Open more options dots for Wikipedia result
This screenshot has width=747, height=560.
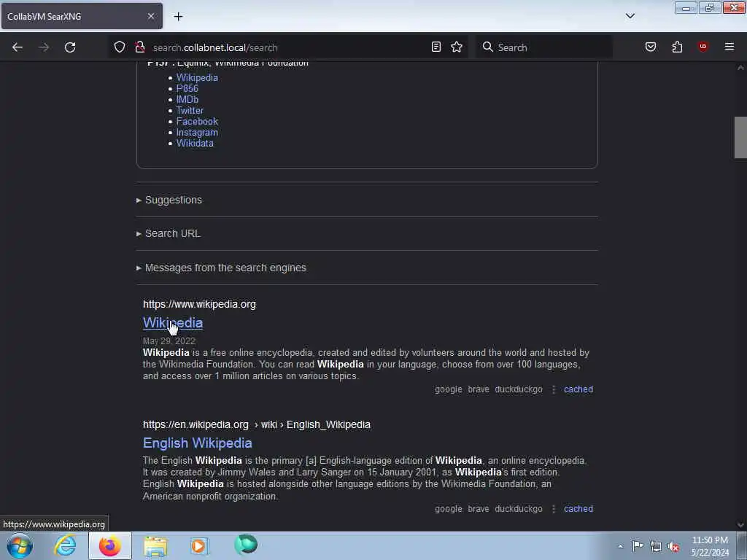point(554,389)
